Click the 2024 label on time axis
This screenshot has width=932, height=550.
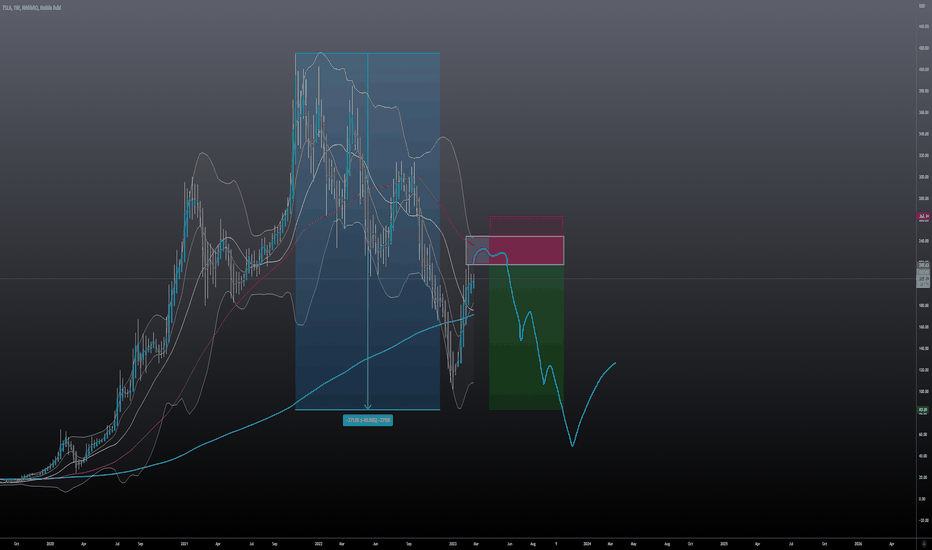[587, 543]
